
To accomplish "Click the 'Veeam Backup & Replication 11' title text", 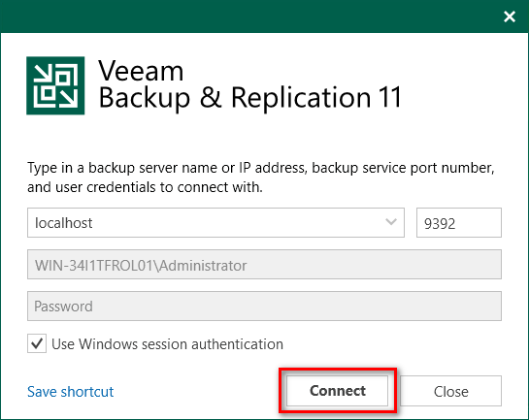I will point(249,85).
